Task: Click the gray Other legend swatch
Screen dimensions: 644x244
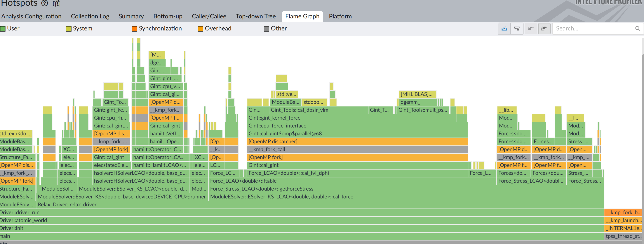Action: point(266,29)
